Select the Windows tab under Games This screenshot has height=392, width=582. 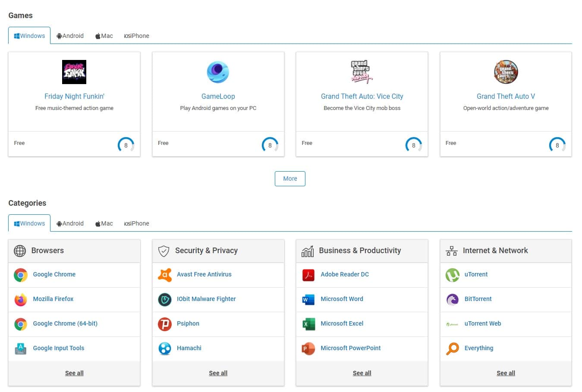(29, 36)
